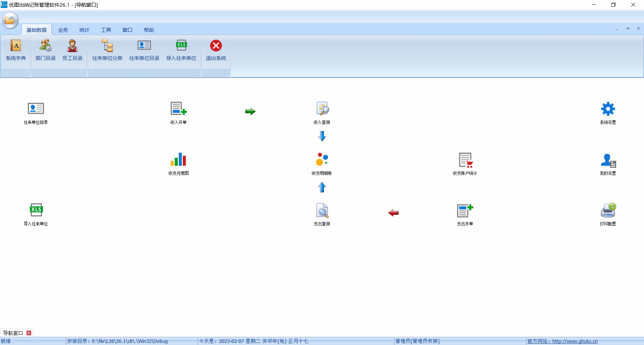Open 我的设置 user icon
Viewport: 644px width, 345px height.
(608, 164)
